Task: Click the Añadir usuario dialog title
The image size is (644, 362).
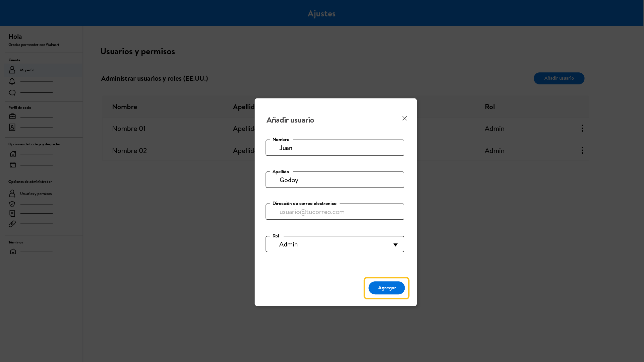Action: tap(290, 120)
